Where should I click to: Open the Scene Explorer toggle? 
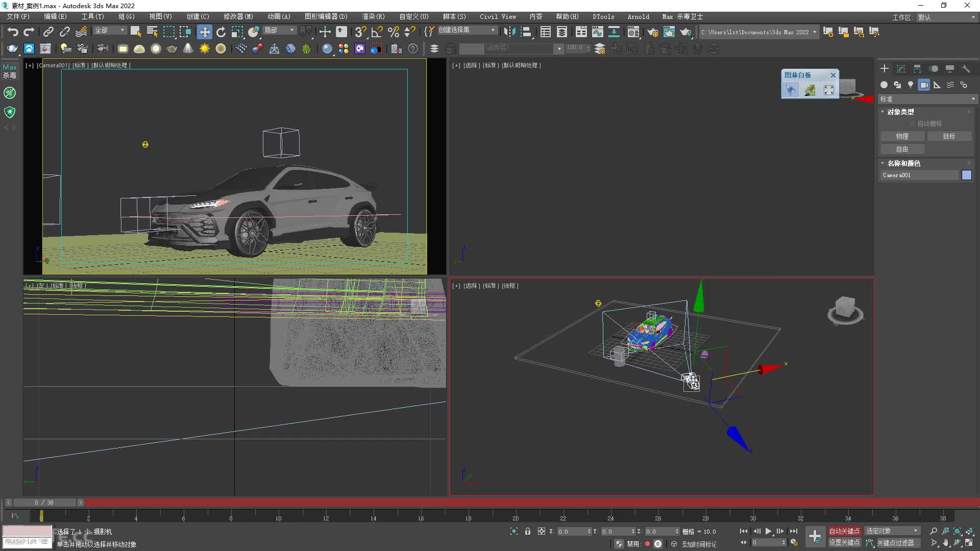tap(546, 32)
